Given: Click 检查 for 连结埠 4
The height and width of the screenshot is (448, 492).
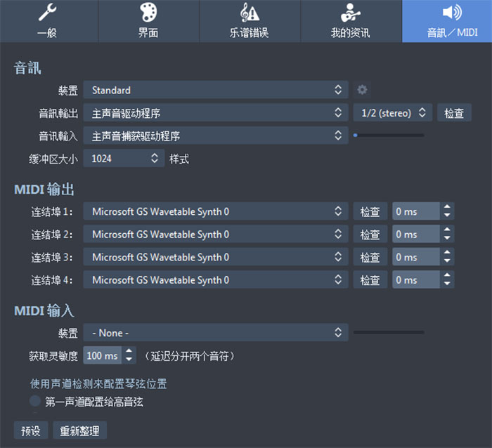Looking at the screenshot, I should [370, 279].
